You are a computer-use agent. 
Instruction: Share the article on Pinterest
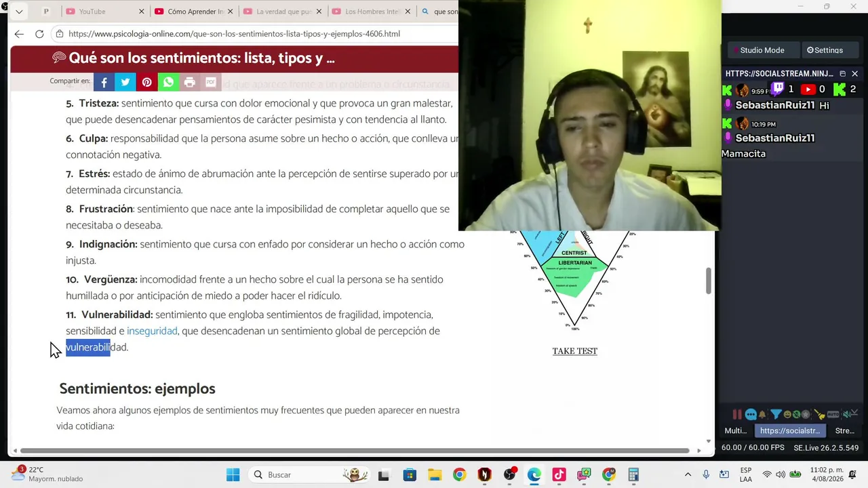coord(146,82)
